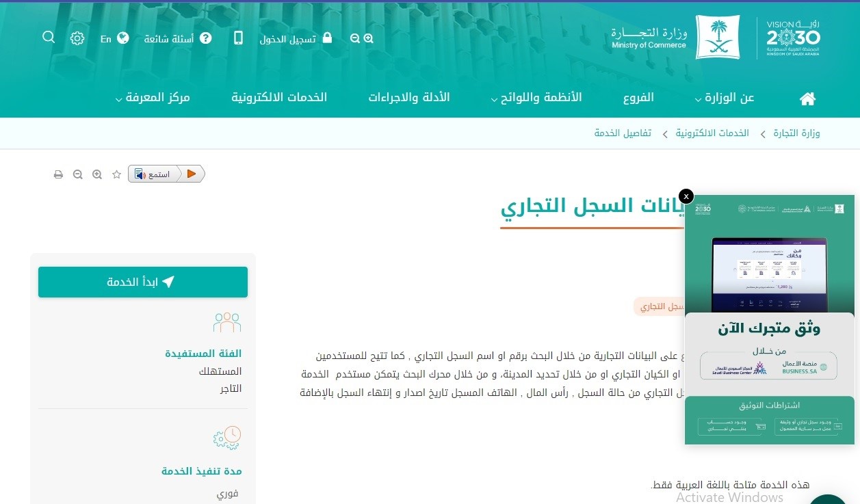Open تسجيل الدخول login with lock icon
This screenshot has height=504, width=860.
296,39
